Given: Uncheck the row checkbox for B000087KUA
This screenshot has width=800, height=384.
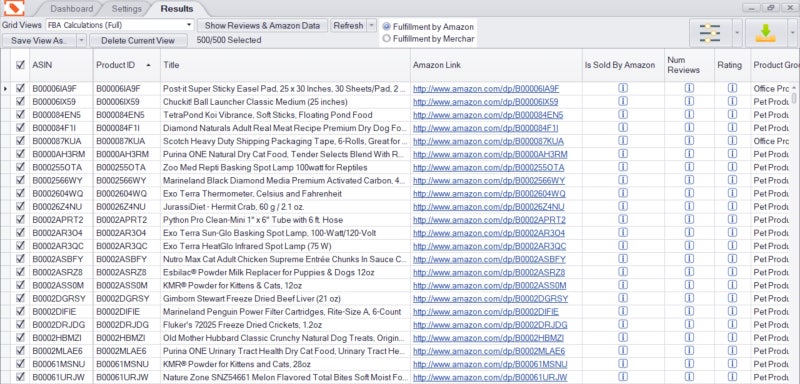Looking at the screenshot, I should click(x=20, y=141).
